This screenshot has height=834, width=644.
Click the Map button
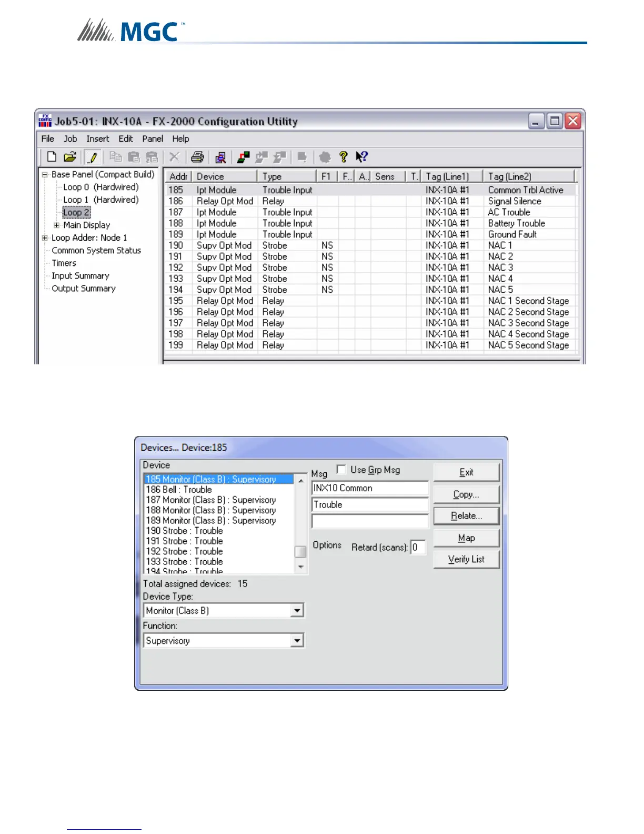tap(466, 538)
